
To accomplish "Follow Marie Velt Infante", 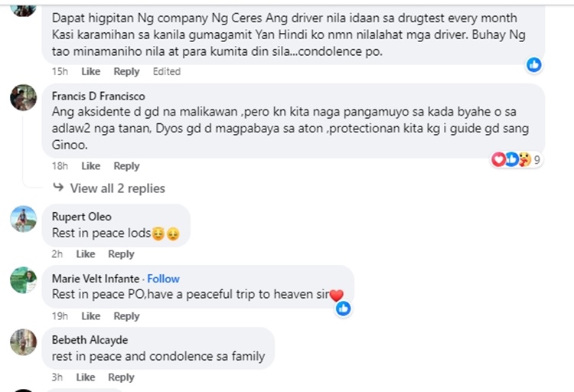I will [163, 279].
